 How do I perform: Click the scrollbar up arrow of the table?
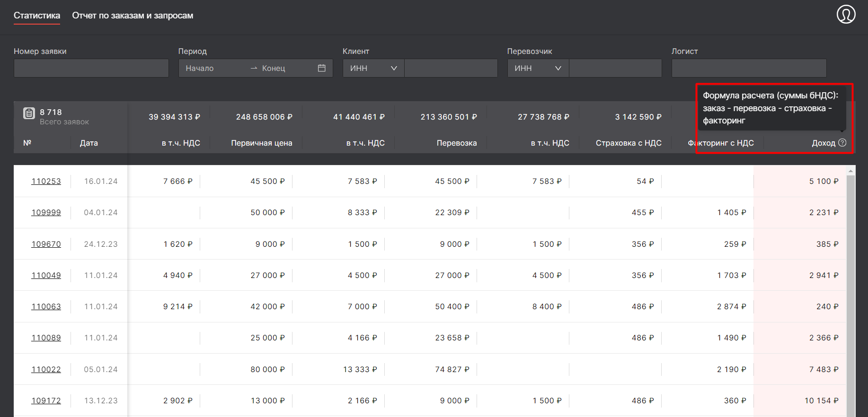[x=850, y=171]
